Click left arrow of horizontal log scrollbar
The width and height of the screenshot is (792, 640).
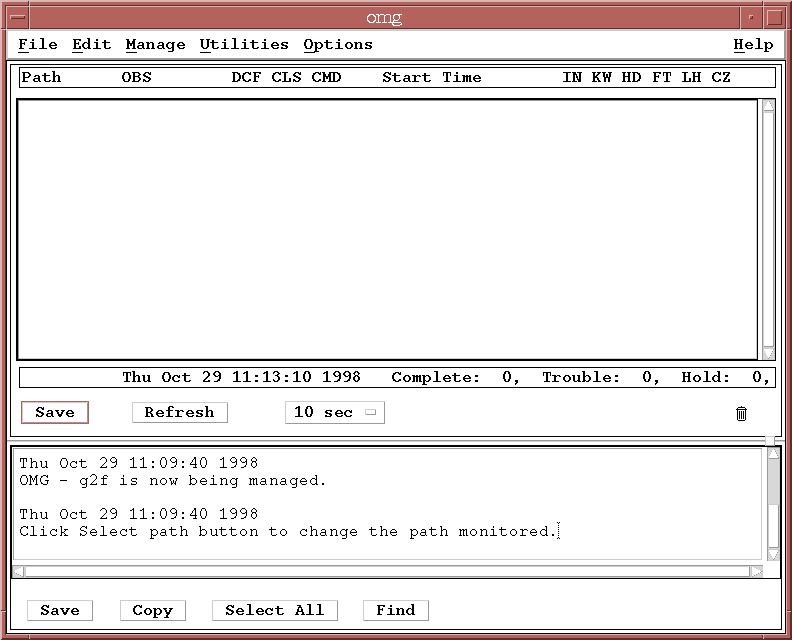pyautogui.click(x=18, y=571)
